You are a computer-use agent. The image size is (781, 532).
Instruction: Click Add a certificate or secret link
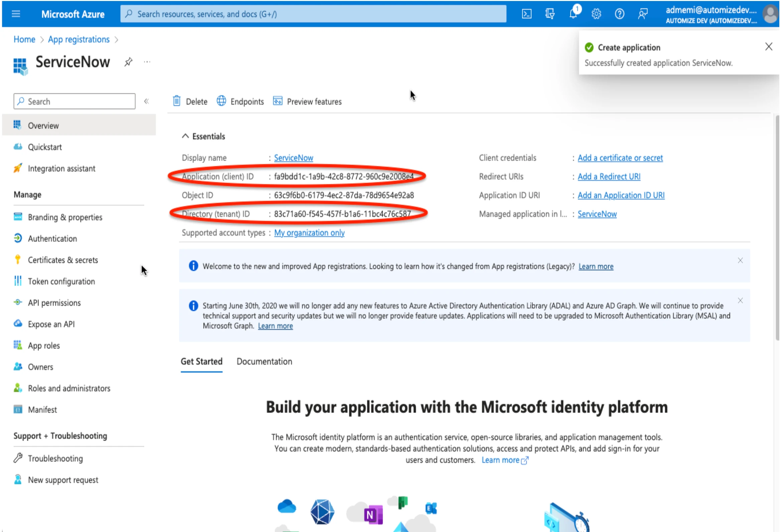[620, 158]
